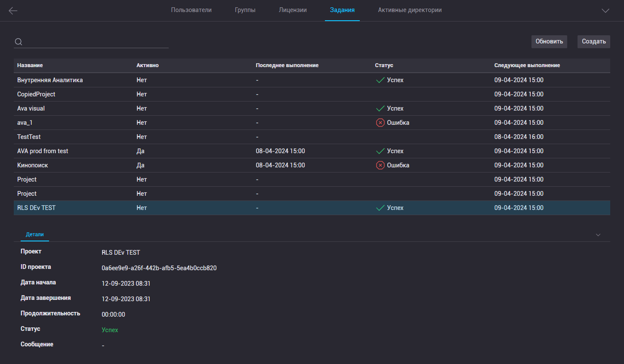The width and height of the screenshot is (624, 364).
Task: Sort by Следующее выполнение column header
Action: 527,65
